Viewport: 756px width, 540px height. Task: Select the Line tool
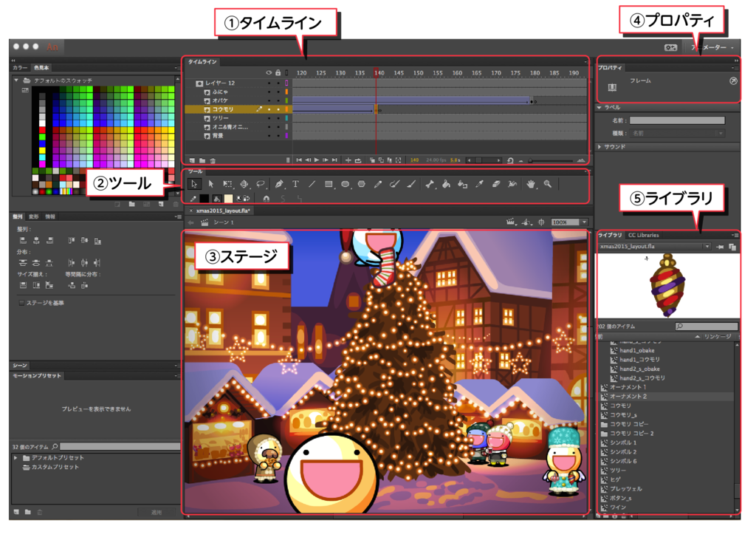coord(312,184)
